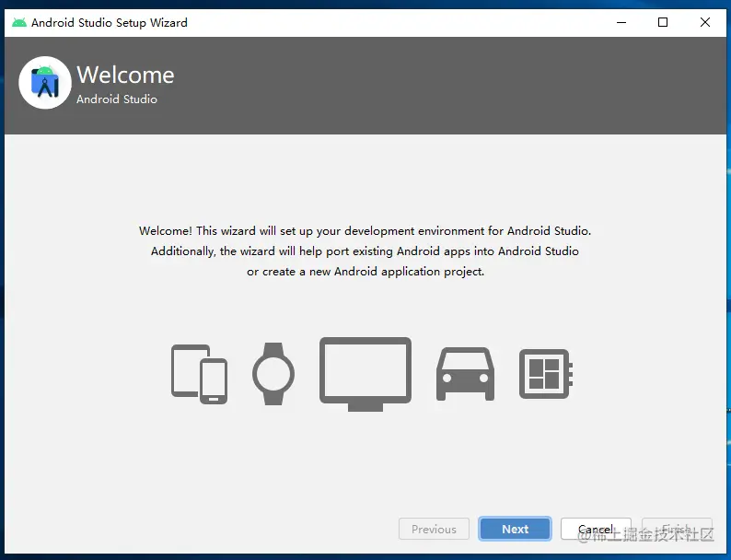Click the Previous button
731x560 pixels.
point(434,529)
